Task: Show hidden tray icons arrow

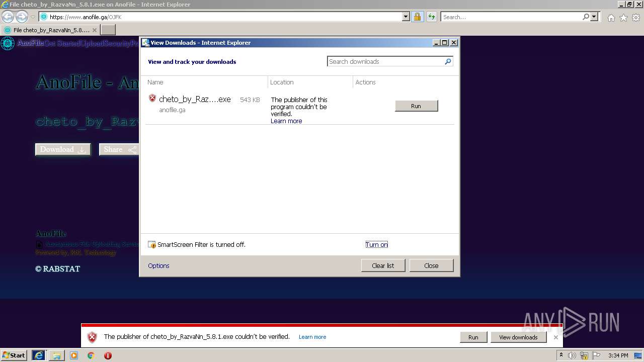Action: click(561, 355)
